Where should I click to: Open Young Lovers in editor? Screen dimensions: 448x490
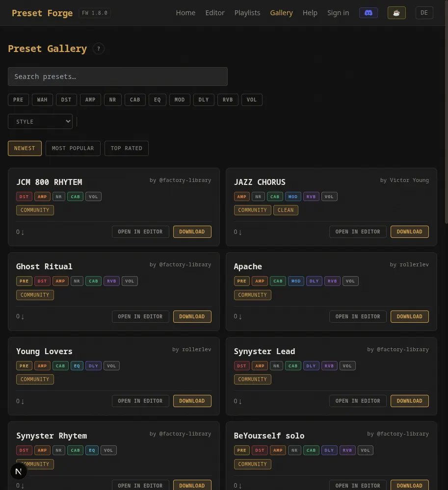coord(140,401)
